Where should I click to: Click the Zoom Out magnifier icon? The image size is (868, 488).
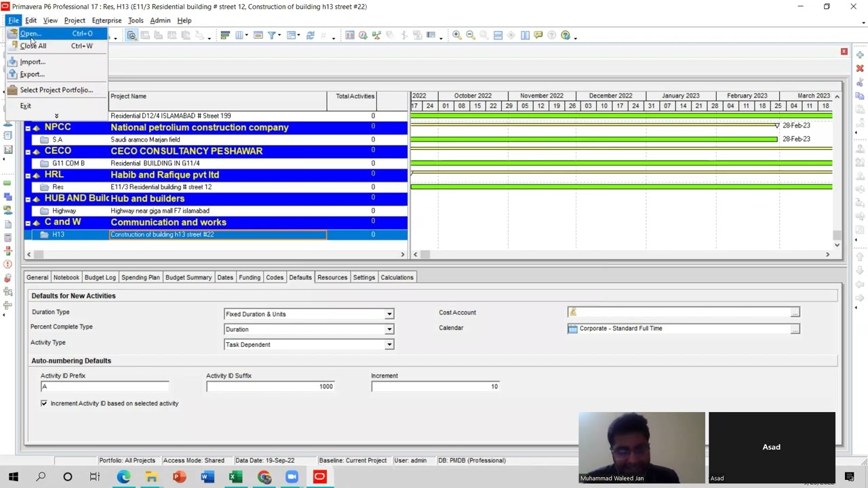470,35
